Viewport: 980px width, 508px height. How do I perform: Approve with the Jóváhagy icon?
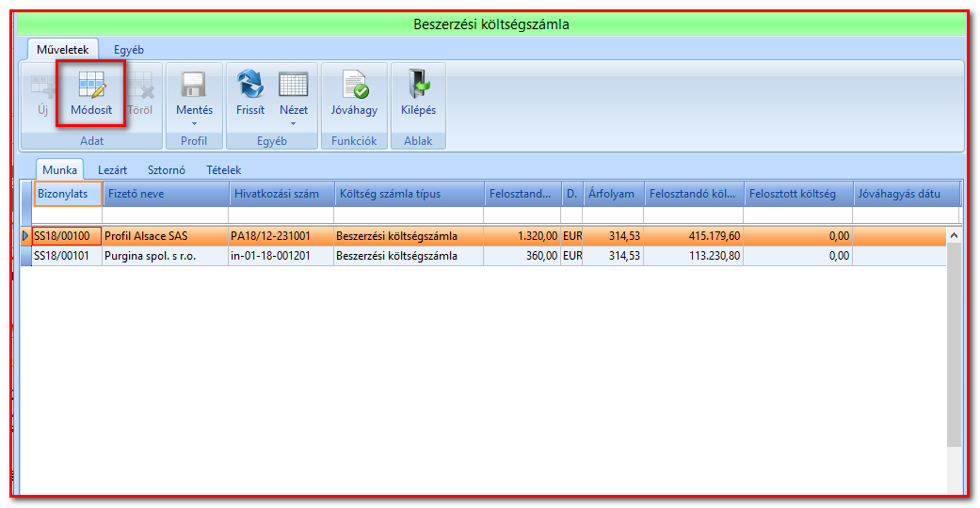(x=354, y=85)
